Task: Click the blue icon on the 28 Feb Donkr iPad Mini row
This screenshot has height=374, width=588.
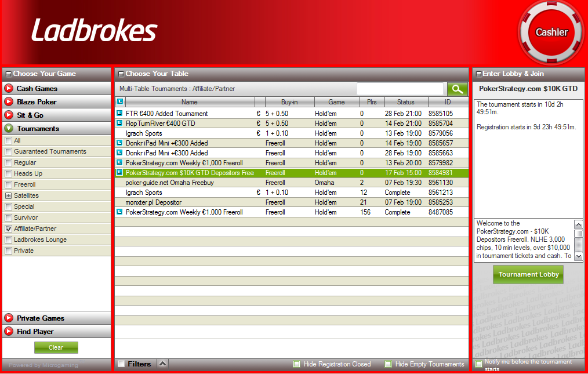Action: point(119,152)
